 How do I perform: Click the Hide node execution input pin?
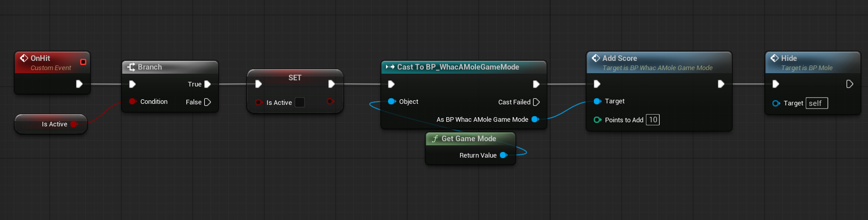coord(776,84)
